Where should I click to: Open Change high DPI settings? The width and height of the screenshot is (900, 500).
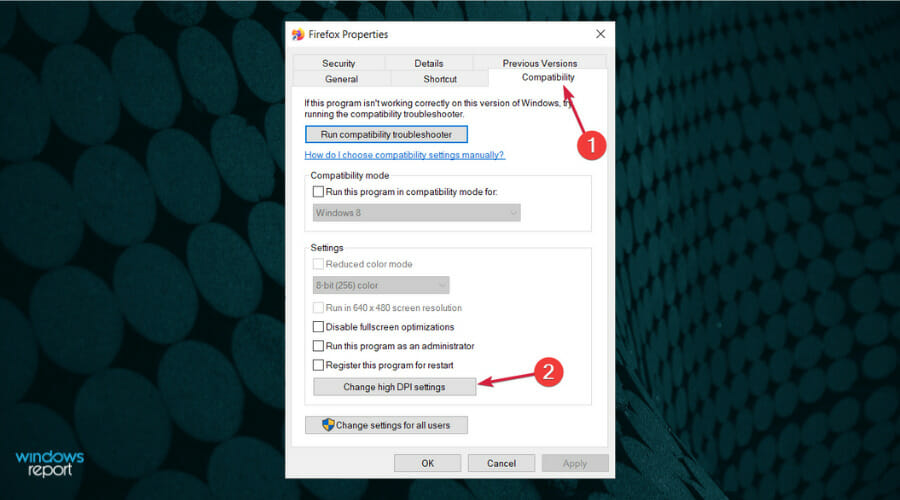point(394,387)
